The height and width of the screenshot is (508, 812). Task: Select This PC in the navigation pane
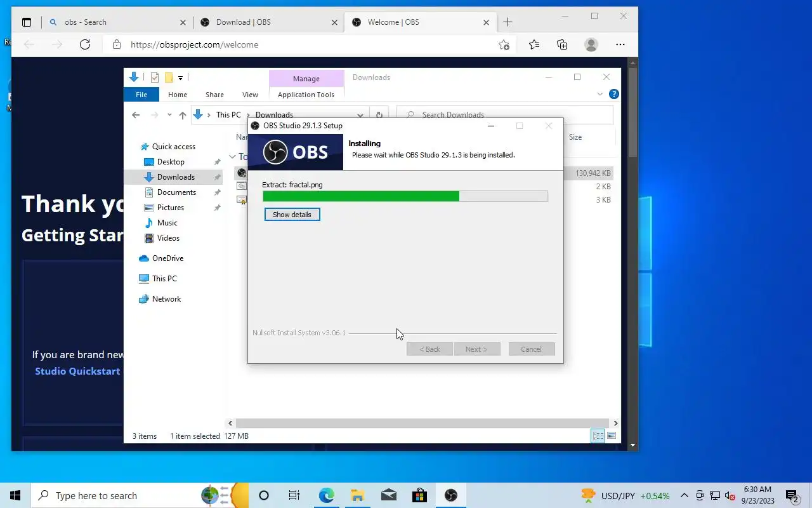point(164,279)
